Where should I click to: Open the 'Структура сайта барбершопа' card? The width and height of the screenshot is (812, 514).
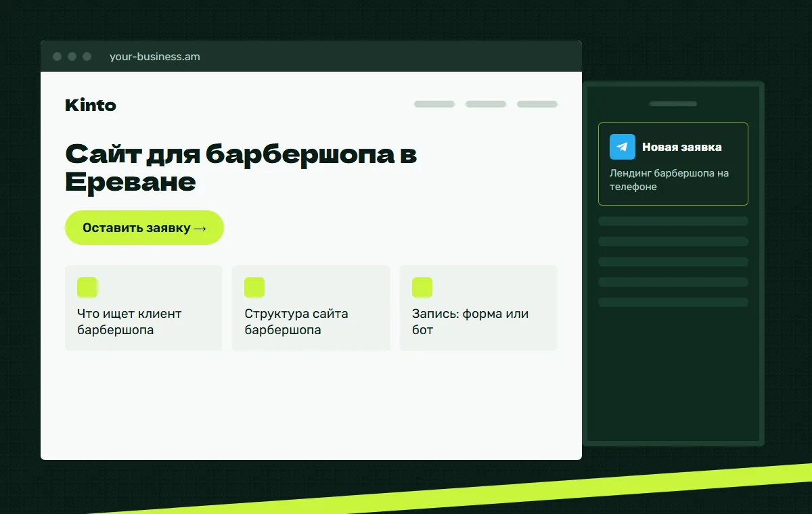coord(311,308)
